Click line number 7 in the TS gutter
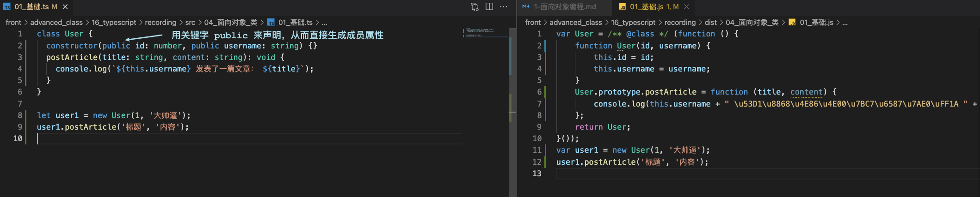 pos(20,103)
